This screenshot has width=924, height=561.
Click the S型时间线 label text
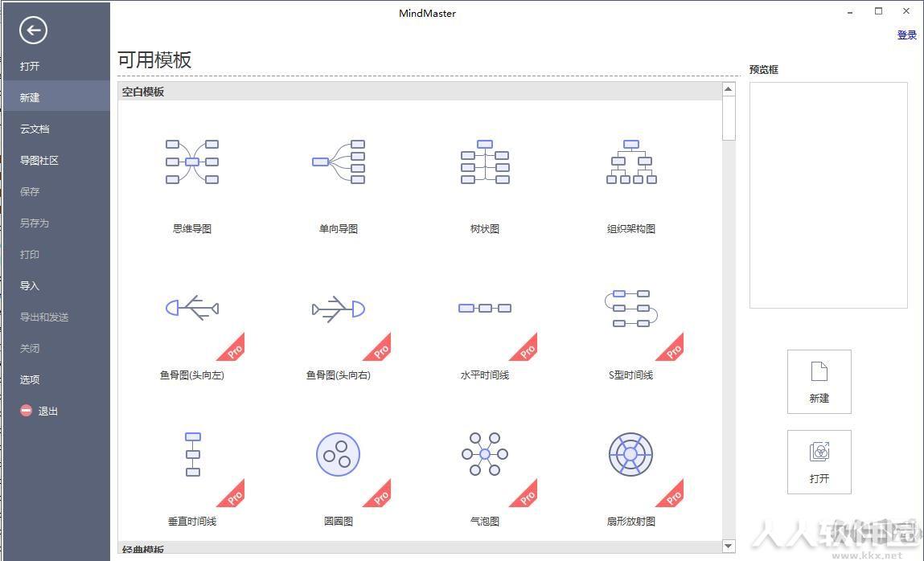coord(631,375)
